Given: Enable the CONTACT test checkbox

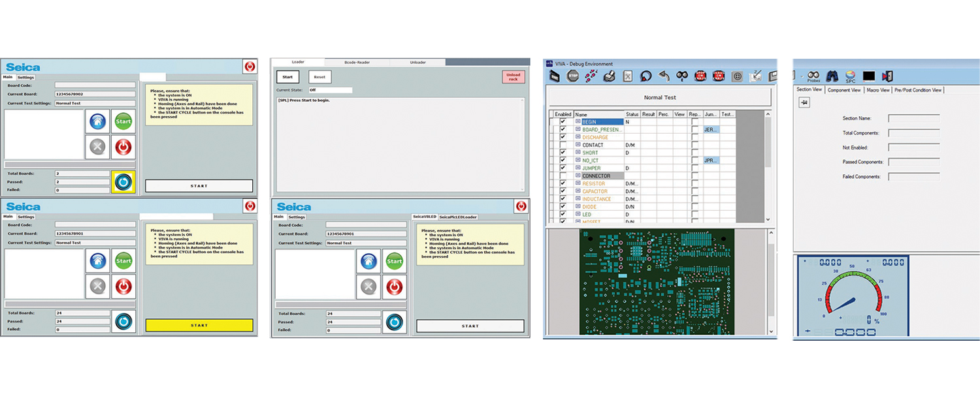Looking at the screenshot, I should coord(563,145).
